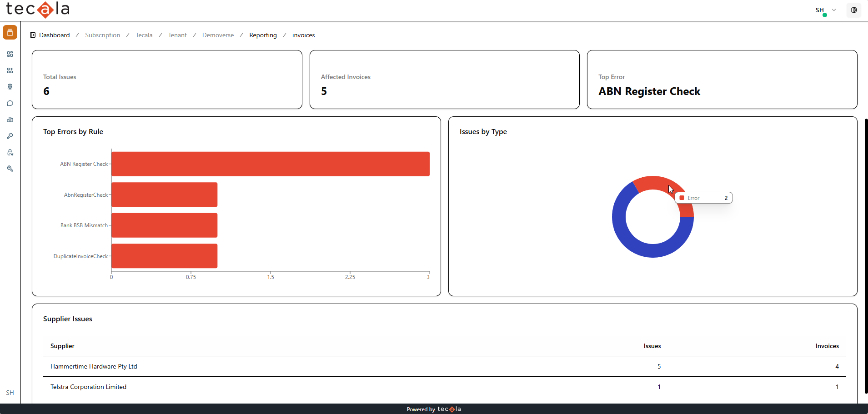Click the red Error tooltip swatch

pyautogui.click(x=682, y=198)
